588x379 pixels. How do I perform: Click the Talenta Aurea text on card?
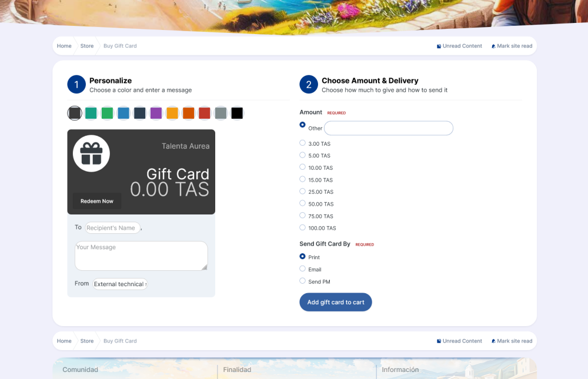186,146
